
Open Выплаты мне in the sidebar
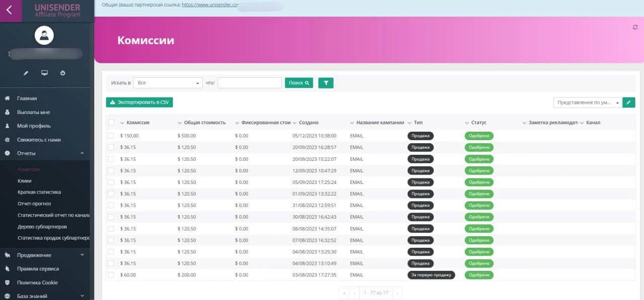33,112
